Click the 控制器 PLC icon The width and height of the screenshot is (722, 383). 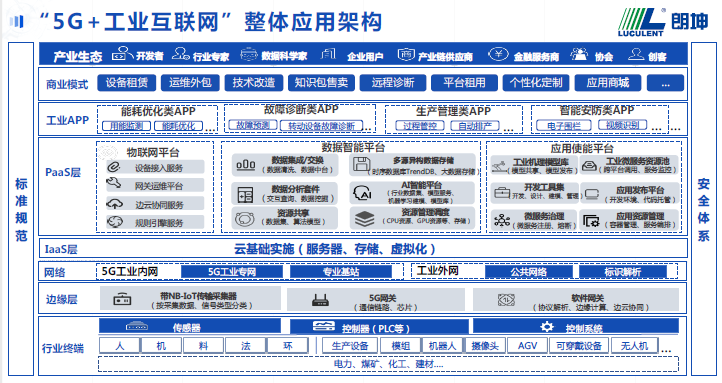[x=324, y=326]
